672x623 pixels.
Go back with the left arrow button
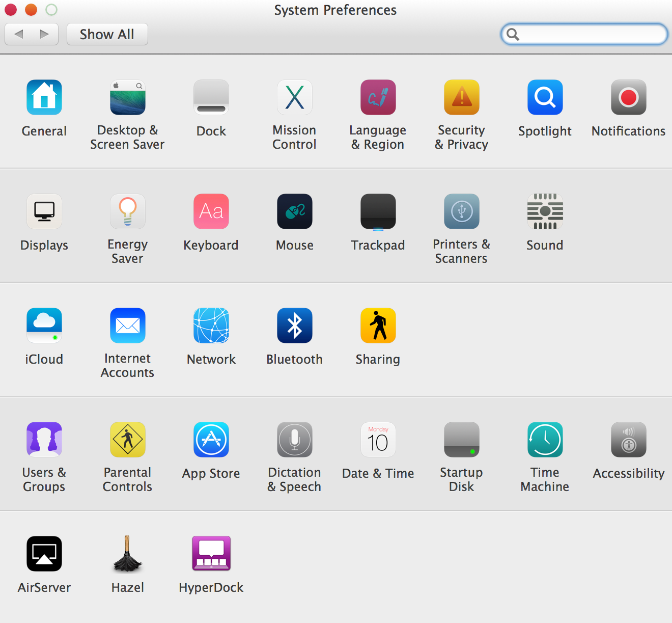tap(18, 34)
